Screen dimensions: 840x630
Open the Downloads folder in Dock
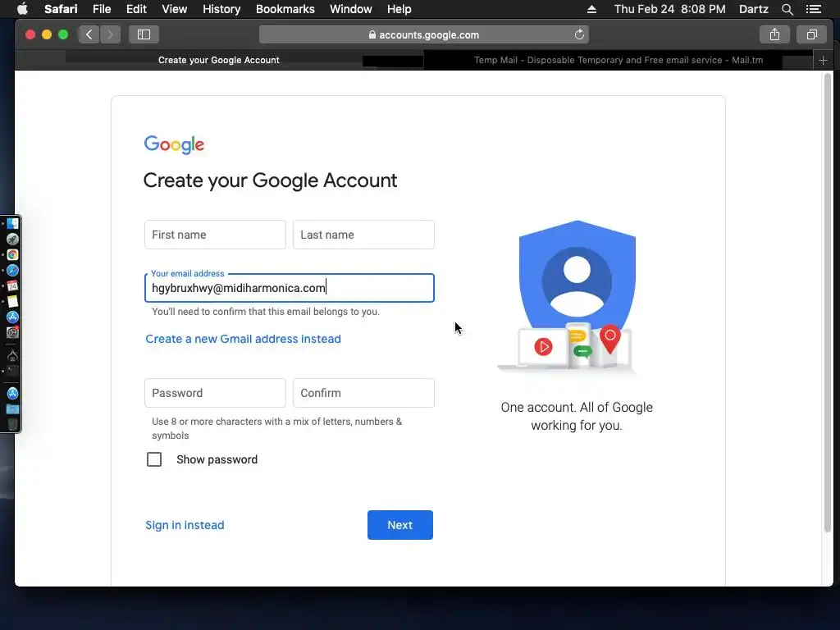[x=13, y=409]
